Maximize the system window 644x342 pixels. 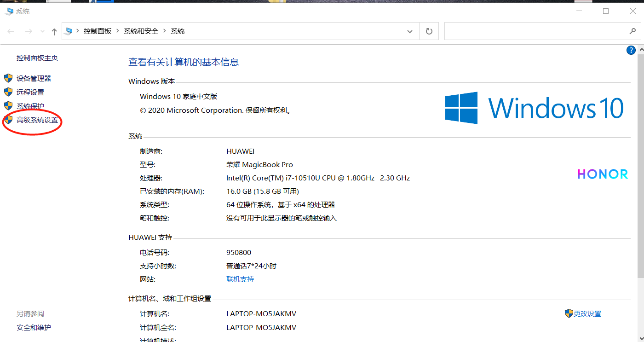606,11
